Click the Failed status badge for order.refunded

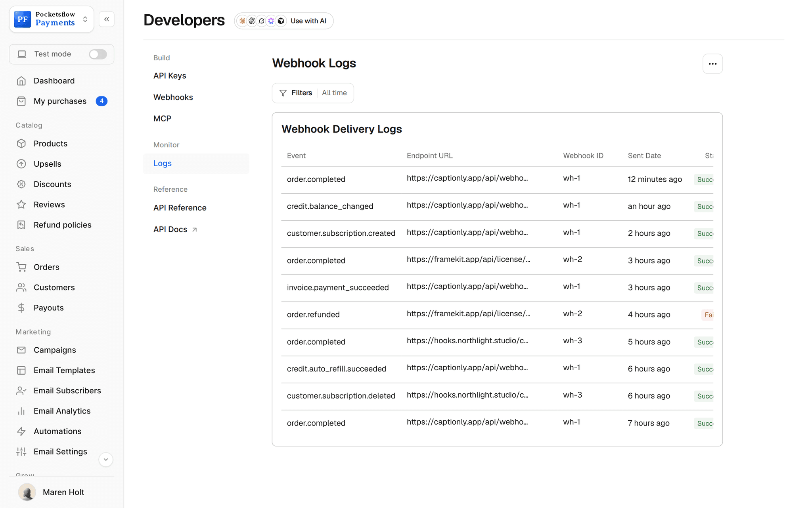coord(707,315)
